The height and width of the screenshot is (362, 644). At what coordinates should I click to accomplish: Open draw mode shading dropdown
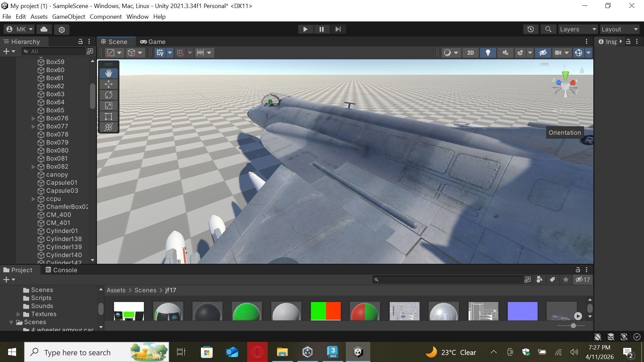[451, 53]
